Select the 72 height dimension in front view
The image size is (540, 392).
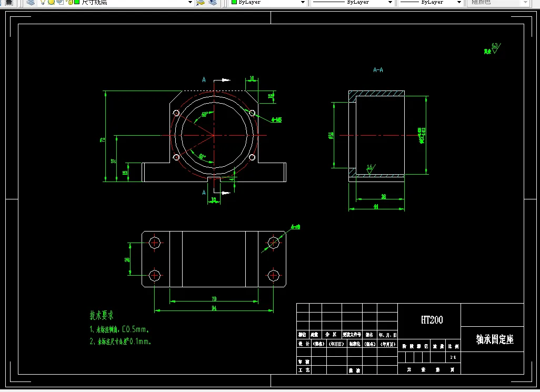click(x=102, y=140)
